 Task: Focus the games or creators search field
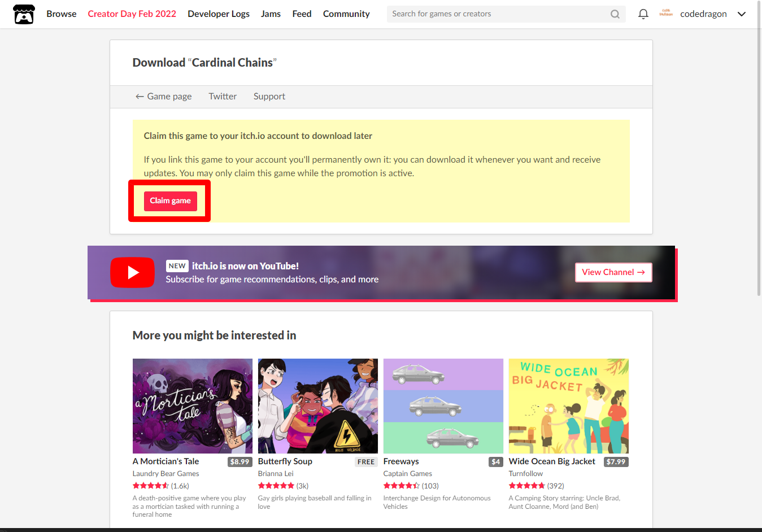tap(506, 14)
